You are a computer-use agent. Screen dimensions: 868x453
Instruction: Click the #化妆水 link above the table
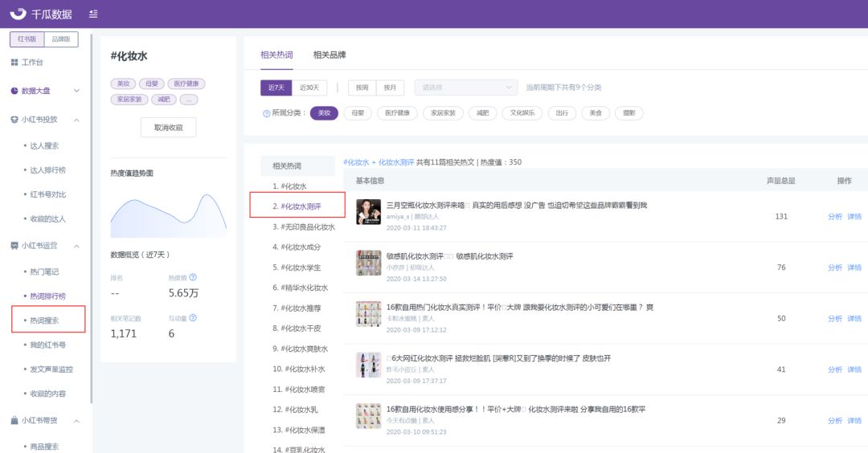coord(356,162)
